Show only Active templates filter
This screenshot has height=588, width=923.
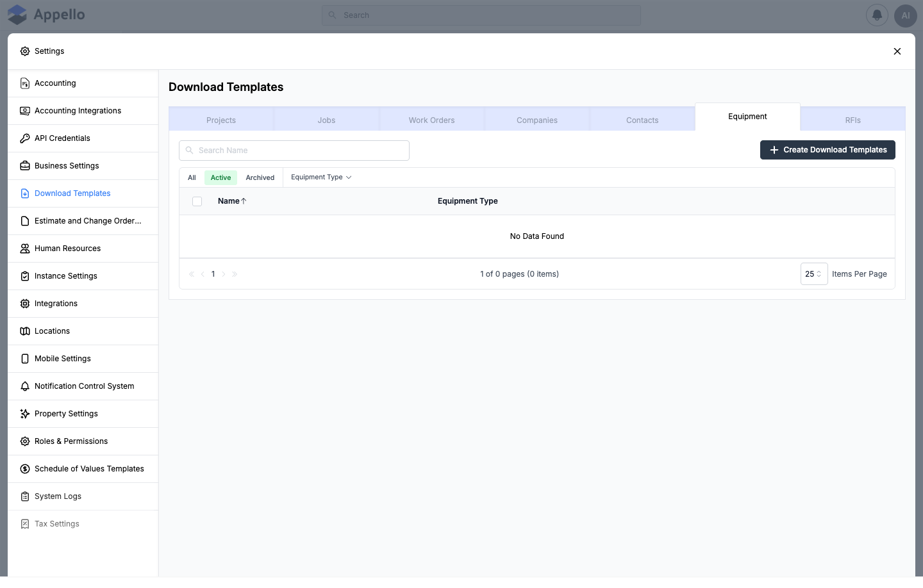(x=220, y=177)
